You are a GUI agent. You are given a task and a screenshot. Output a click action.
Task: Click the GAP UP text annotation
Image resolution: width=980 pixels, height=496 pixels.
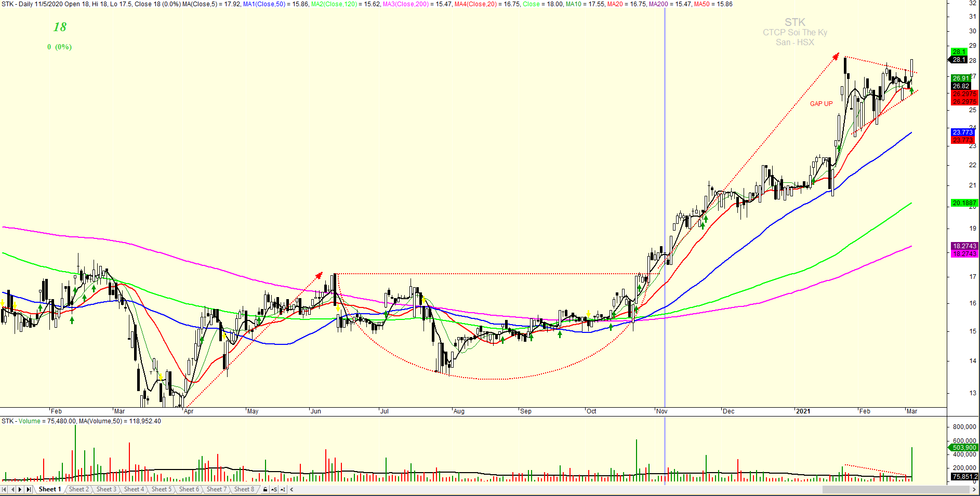point(821,104)
